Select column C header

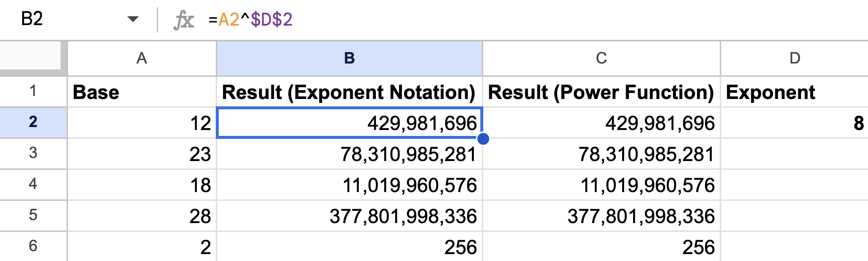[601, 58]
